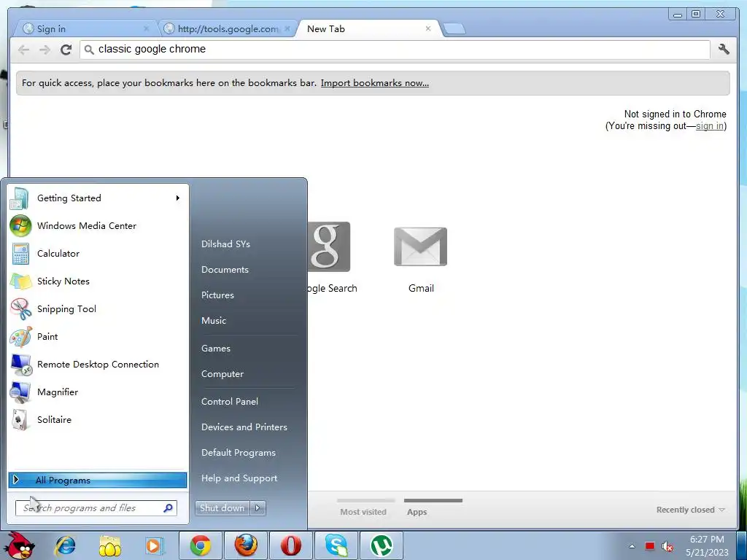Launch Remote Desktop Connection

click(98, 365)
